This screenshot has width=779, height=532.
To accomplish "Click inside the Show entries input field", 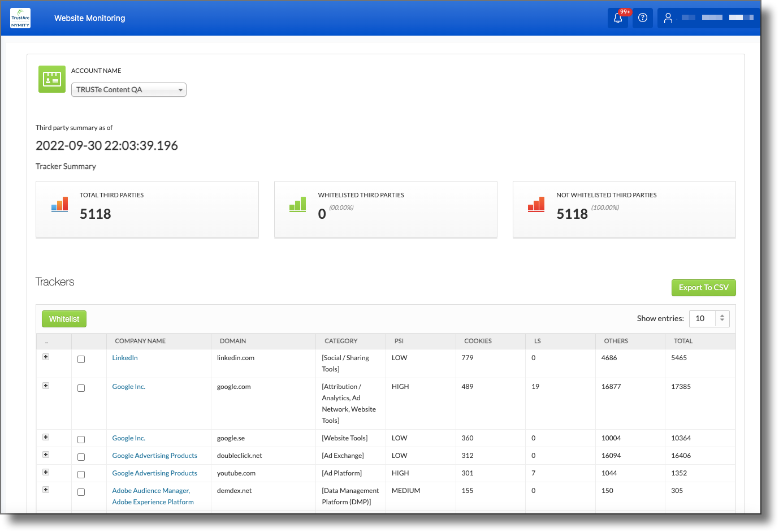I will [x=701, y=318].
